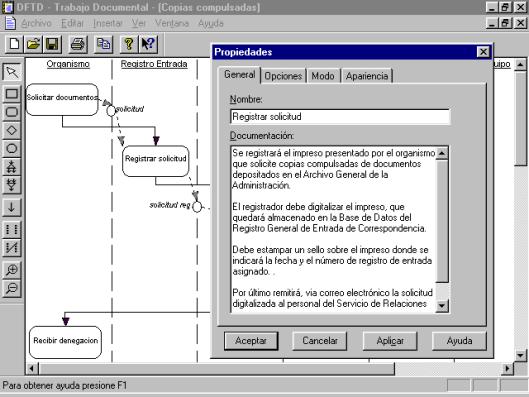The width and height of the screenshot is (529, 397).
Task: Click the diagram horizontal scrollbar right arrow
Action: click(x=507, y=368)
